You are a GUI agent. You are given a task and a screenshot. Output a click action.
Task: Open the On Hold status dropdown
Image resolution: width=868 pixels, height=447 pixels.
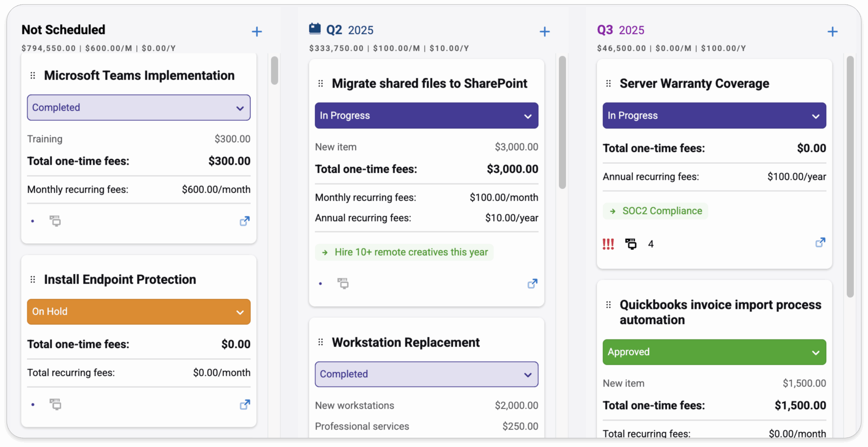point(139,312)
